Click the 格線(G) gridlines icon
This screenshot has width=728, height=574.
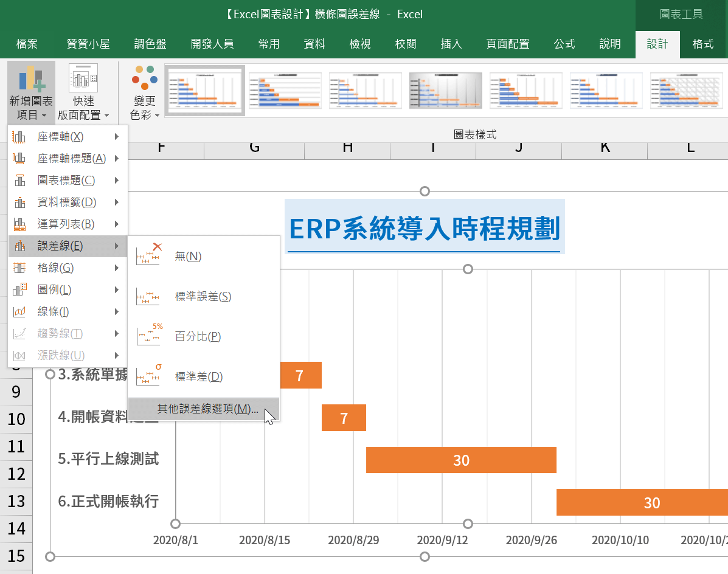coord(19,268)
